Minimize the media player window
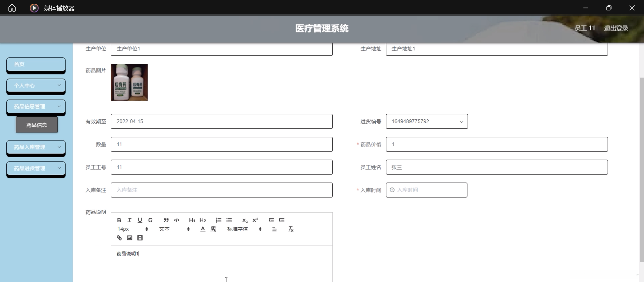The width and height of the screenshot is (644, 282). coord(586,8)
